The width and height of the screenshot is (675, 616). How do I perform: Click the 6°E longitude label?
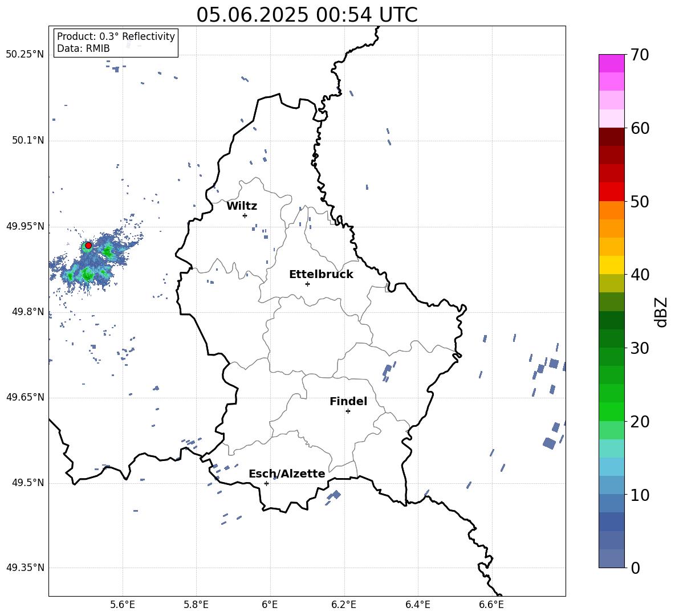coord(270,605)
